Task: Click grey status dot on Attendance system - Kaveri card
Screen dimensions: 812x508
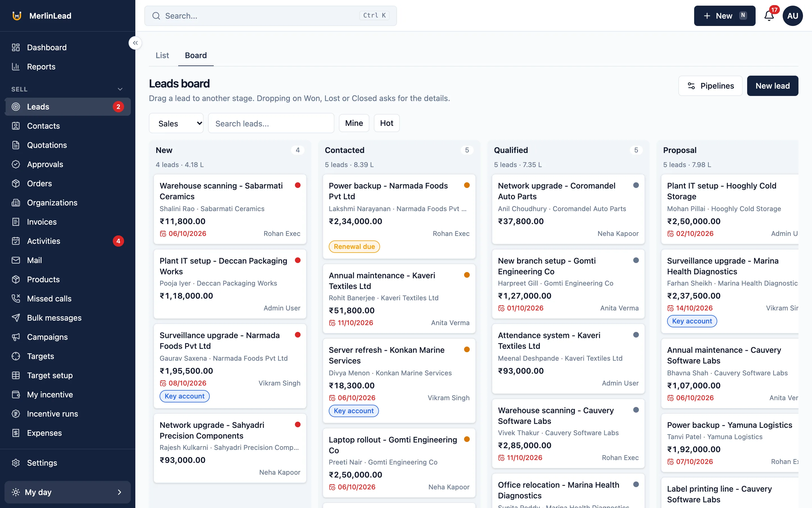Action: click(x=636, y=335)
